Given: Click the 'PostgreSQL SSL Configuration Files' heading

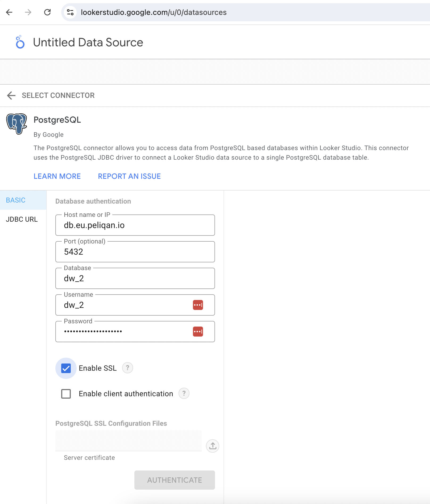Looking at the screenshot, I should (x=111, y=423).
